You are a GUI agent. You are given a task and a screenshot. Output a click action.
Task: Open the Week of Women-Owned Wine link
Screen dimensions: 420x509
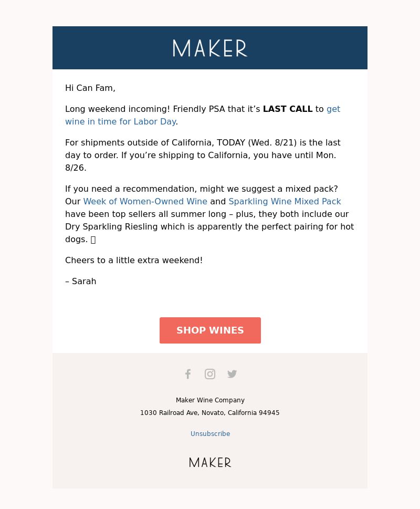[145, 202]
